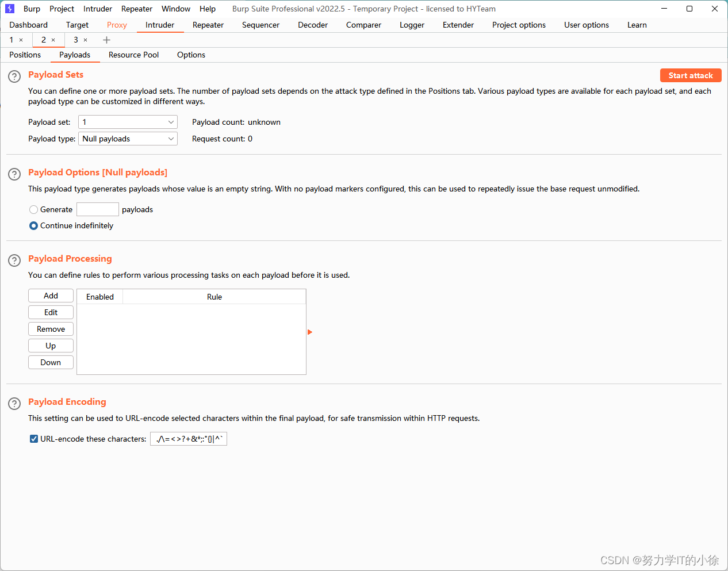Click the URL-encode characters text field
Viewport: 728px width, 571px height.
189,439
